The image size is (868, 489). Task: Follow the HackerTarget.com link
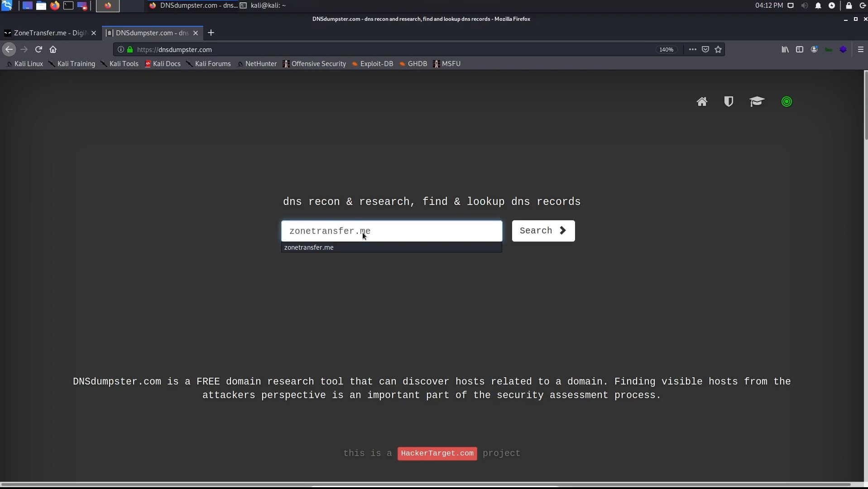point(437,453)
